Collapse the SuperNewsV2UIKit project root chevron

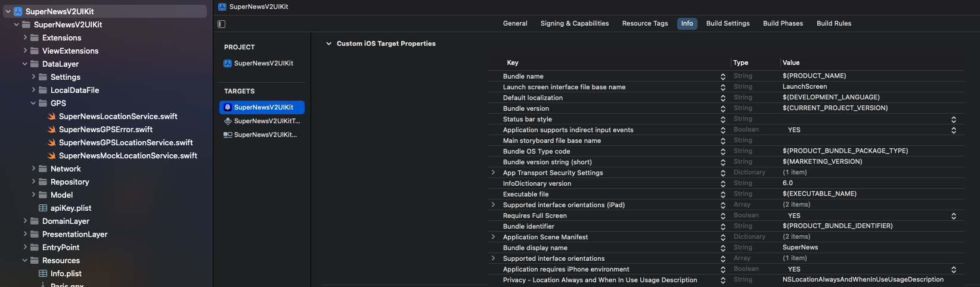[x=8, y=11]
